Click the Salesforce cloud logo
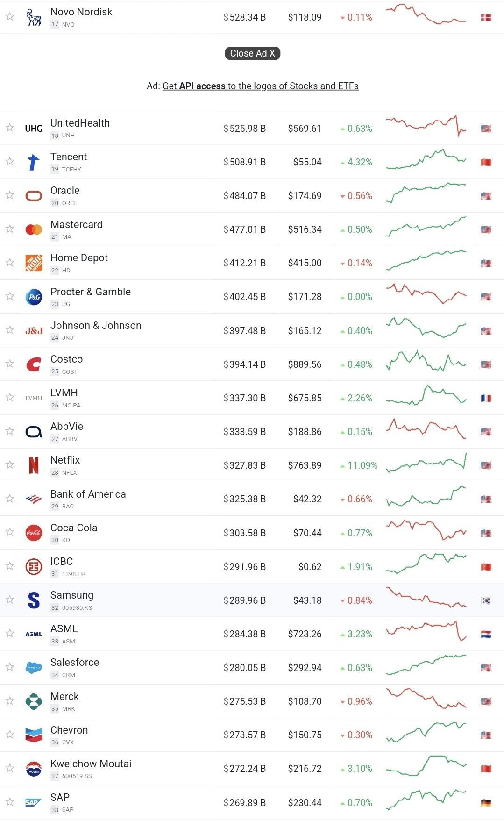This screenshot has height=821, width=504. coord(34,668)
